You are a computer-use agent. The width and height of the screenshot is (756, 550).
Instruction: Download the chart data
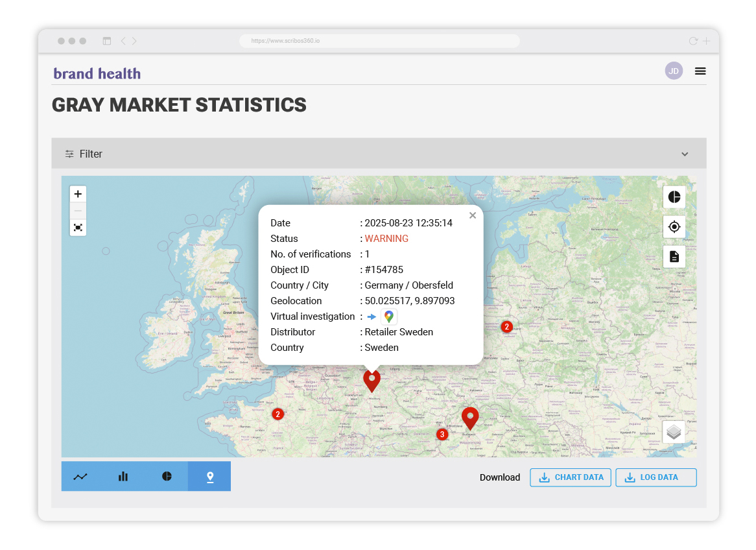571,477
